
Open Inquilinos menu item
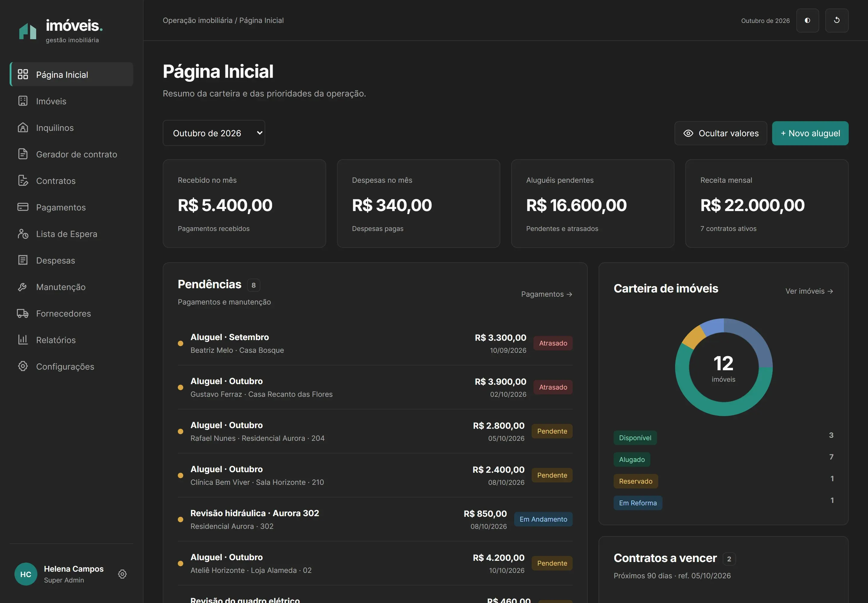click(71, 127)
